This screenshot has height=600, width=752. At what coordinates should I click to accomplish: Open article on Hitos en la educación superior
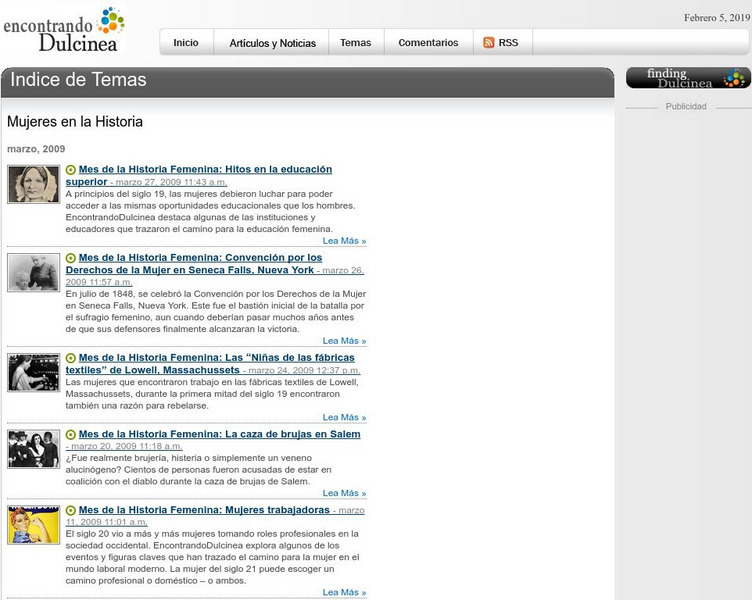(x=199, y=176)
